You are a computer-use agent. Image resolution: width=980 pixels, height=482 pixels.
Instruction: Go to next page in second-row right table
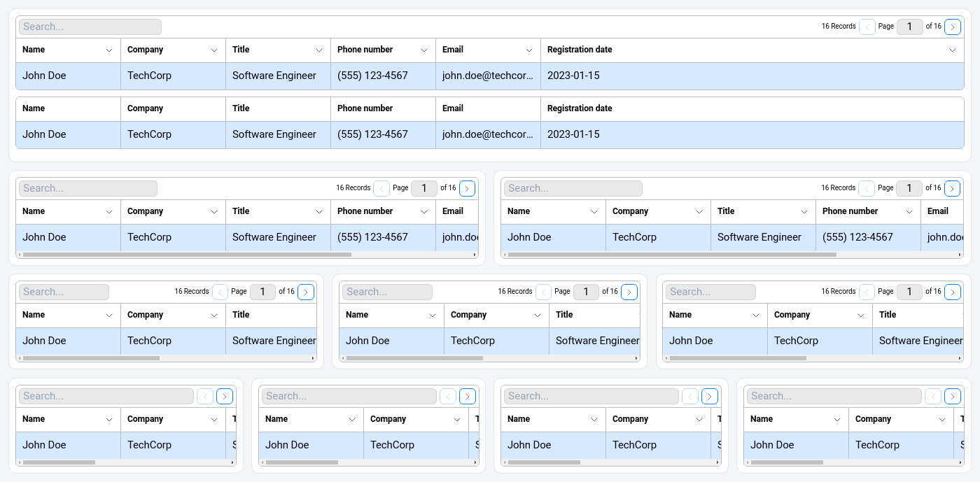point(952,189)
